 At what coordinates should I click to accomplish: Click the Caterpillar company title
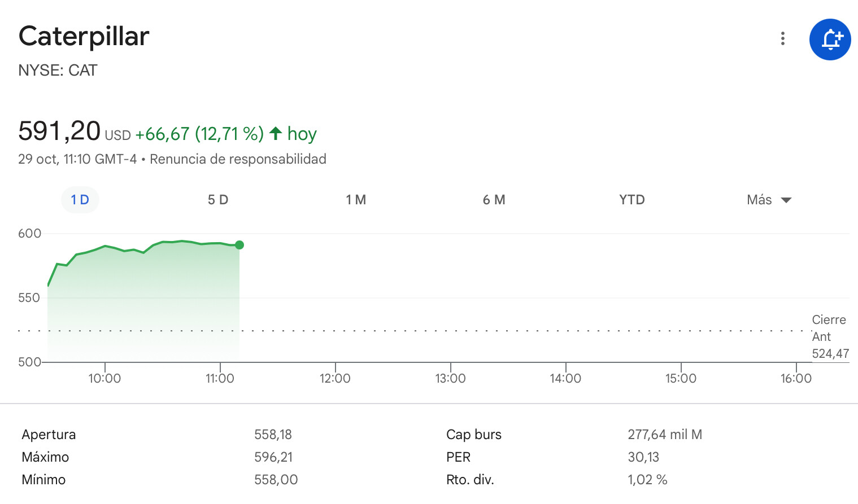pos(84,37)
